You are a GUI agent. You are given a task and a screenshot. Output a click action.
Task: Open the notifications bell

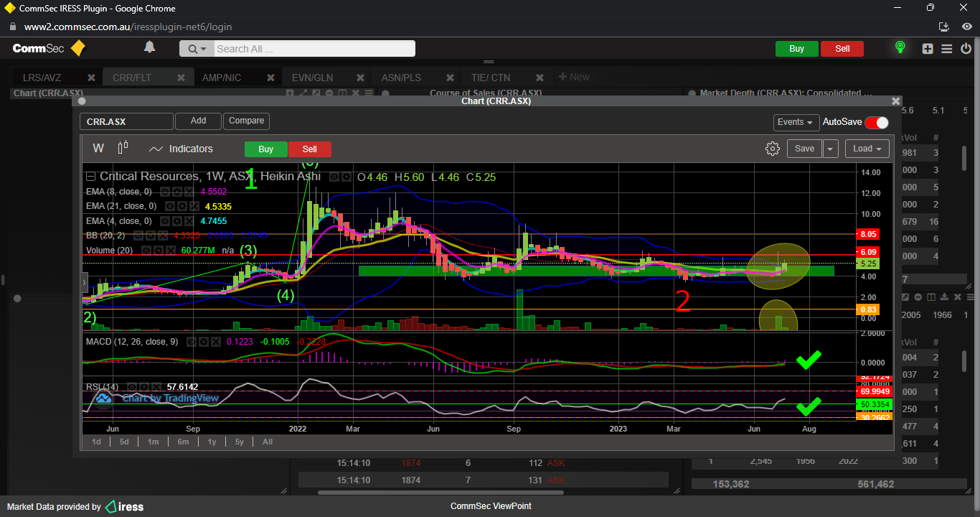[149, 48]
